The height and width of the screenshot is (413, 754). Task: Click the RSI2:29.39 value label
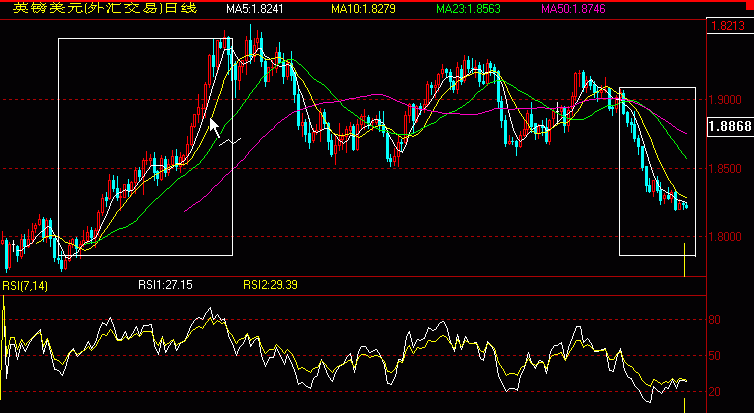pyautogui.click(x=270, y=285)
